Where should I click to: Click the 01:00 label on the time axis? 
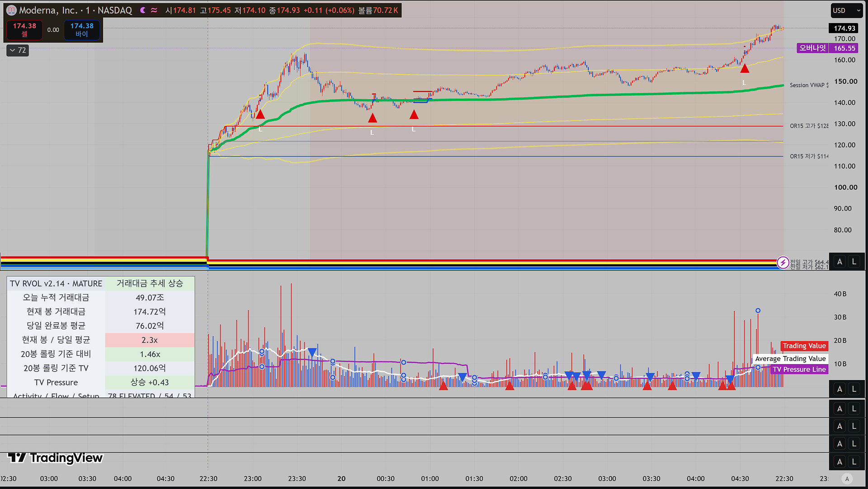coord(430,479)
